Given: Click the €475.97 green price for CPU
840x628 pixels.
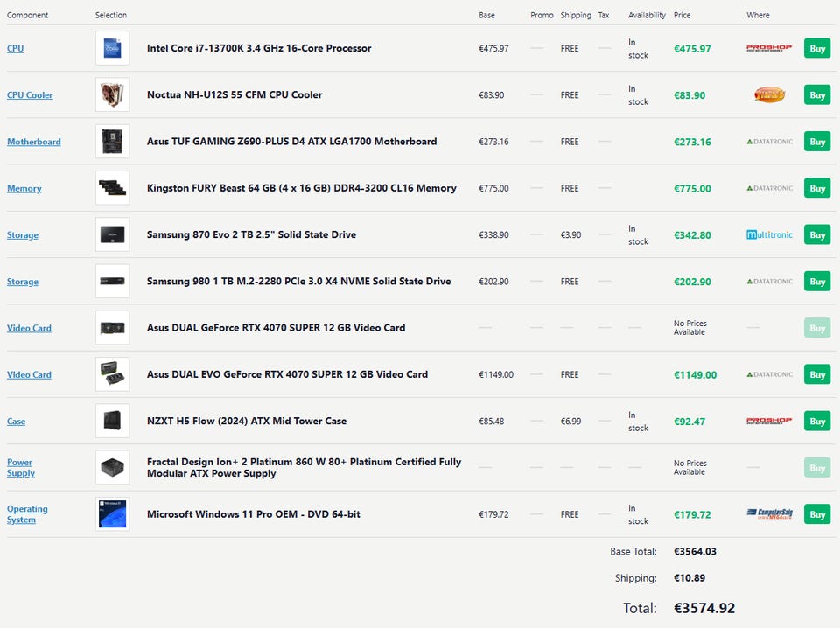Looking at the screenshot, I should point(692,49).
